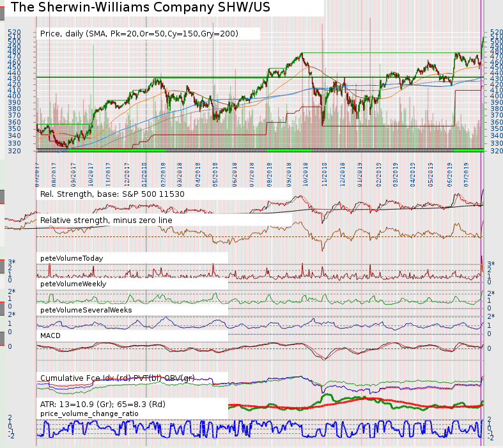503x448 pixels.
Task: Click the 01/2019 date axis label
Action: [x=360, y=174]
